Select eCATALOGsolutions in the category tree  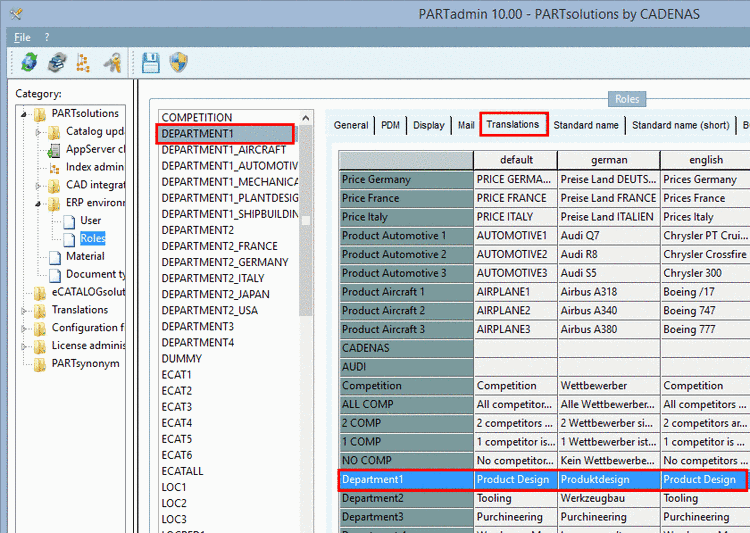coord(88,292)
